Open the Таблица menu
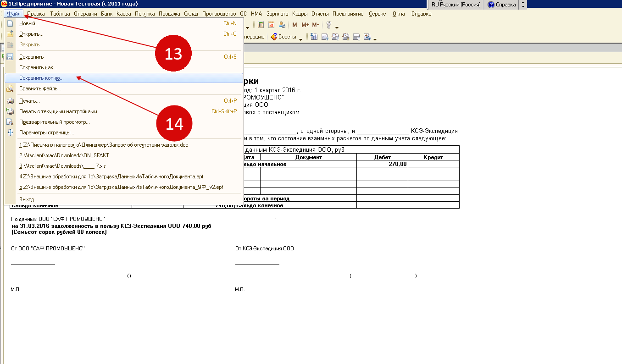This screenshot has width=622, height=364. [60, 14]
